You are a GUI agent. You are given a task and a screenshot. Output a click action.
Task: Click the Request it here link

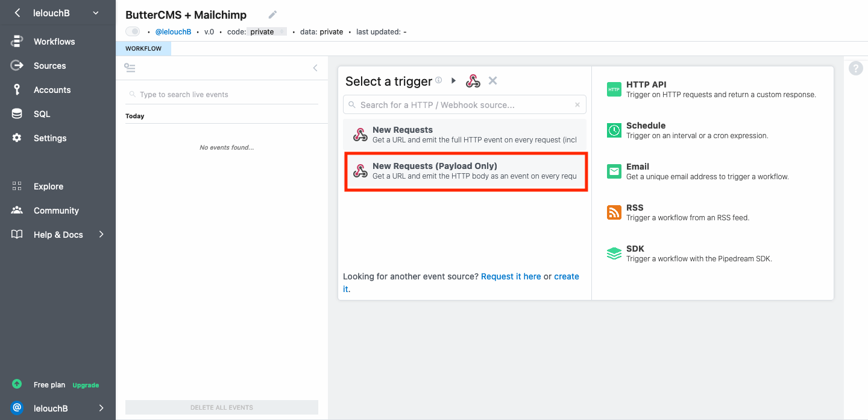511,276
